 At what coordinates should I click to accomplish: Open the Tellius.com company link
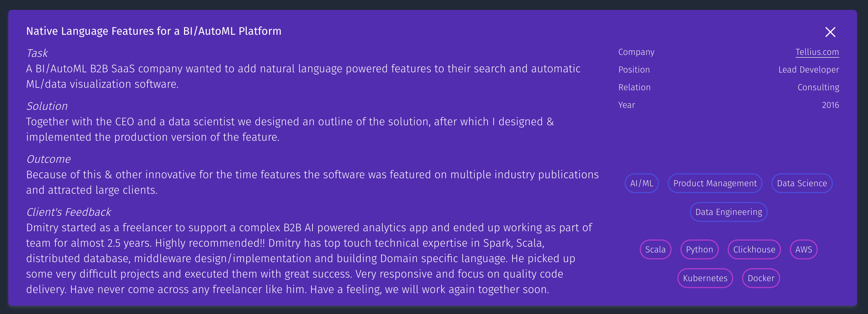click(x=817, y=52)
